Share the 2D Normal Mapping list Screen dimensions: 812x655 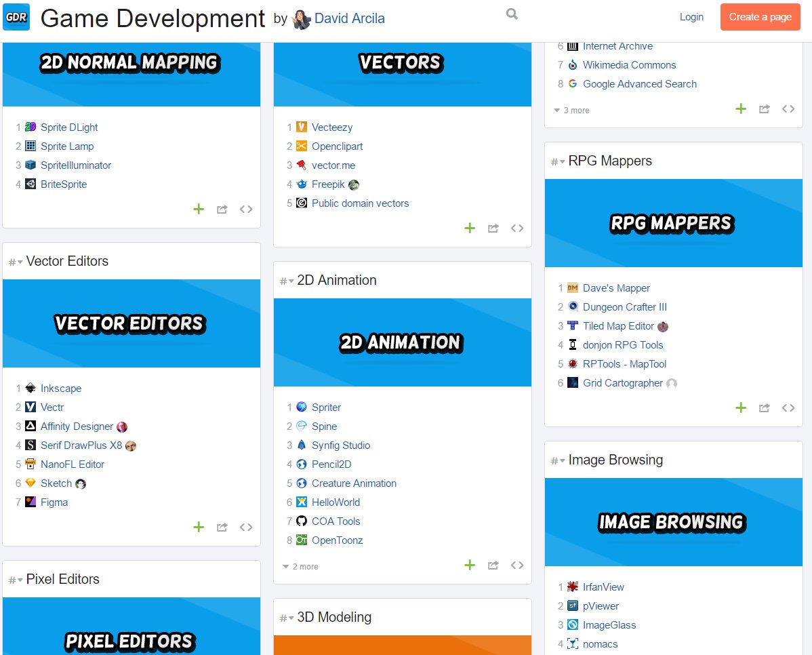tap(222, 210)
